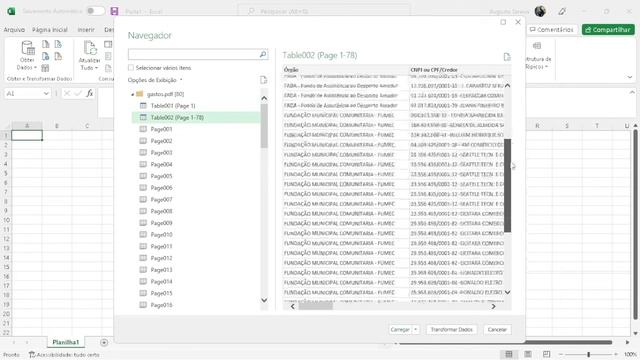Click the Page002 page icon

pos(143,141)
